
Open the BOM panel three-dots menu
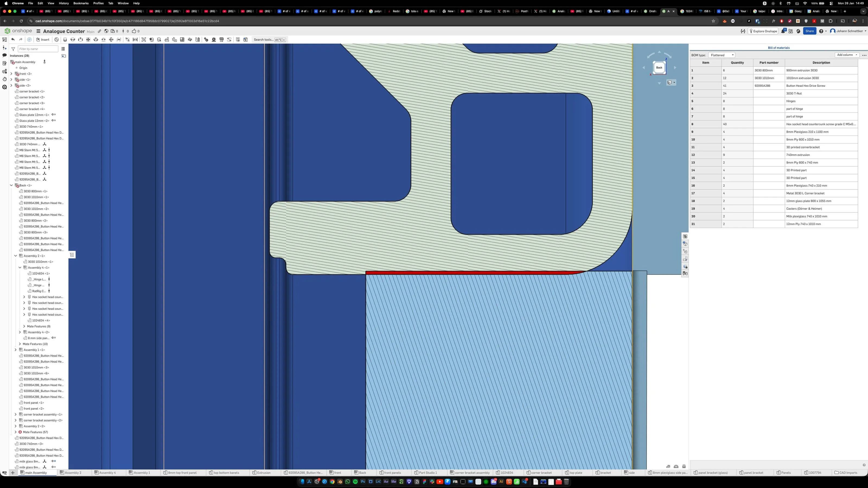(x=864, y=55)
